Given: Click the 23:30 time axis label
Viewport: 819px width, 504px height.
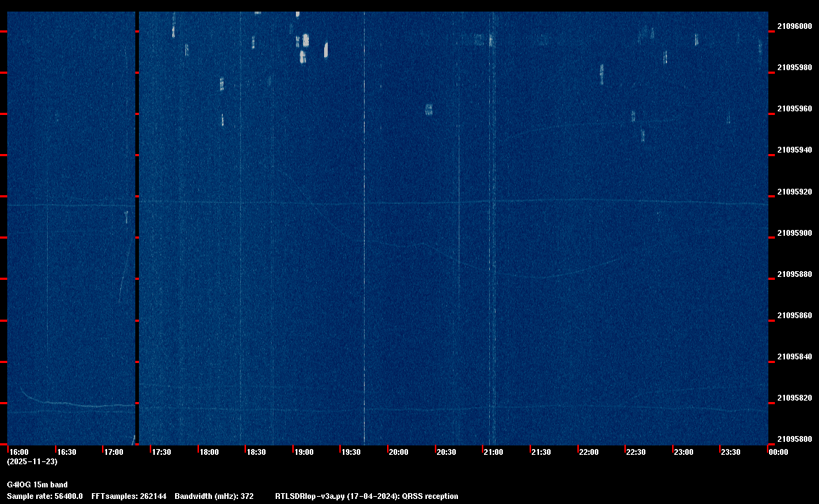Looking at the screenshot, I should (x=730, y=452).
